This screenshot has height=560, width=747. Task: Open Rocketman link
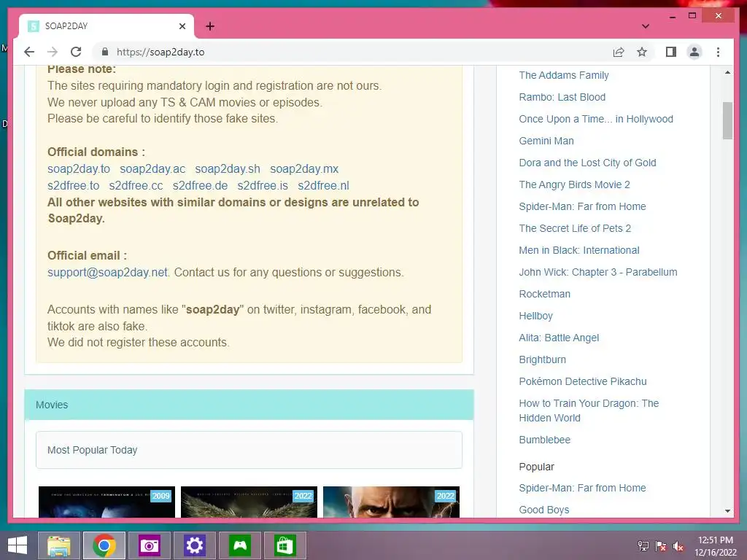(544, 295)
